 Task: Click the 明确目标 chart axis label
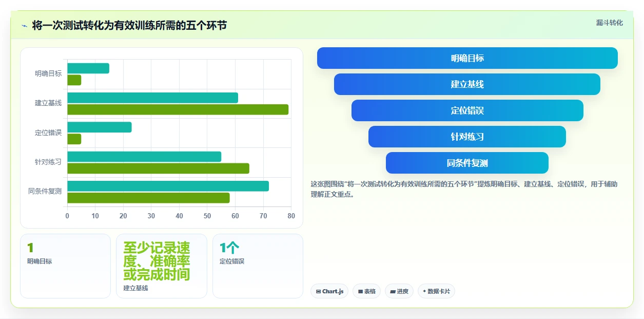coord(48,73)
